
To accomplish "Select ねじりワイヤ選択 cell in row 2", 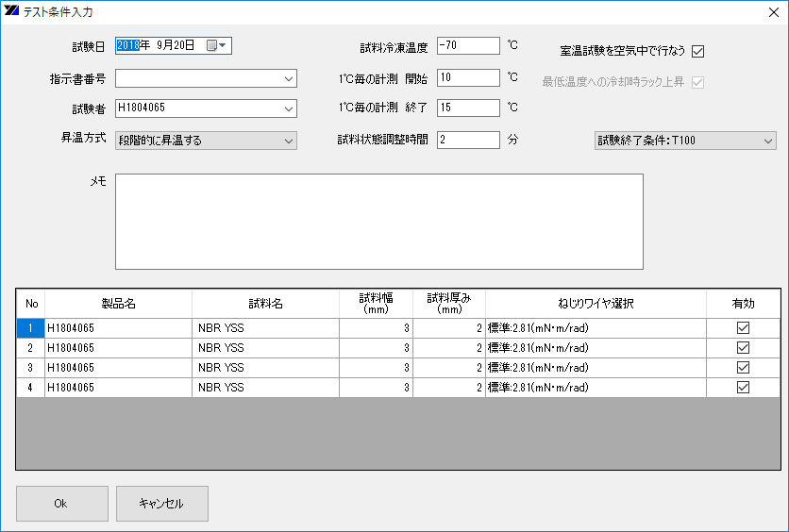I will tap(596, 348).
